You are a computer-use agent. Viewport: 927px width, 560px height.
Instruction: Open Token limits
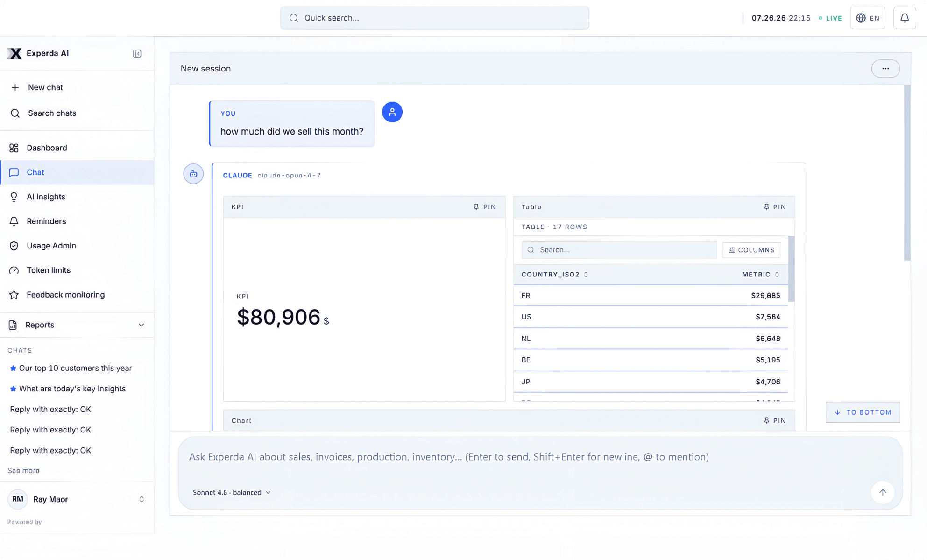(77, 270)
